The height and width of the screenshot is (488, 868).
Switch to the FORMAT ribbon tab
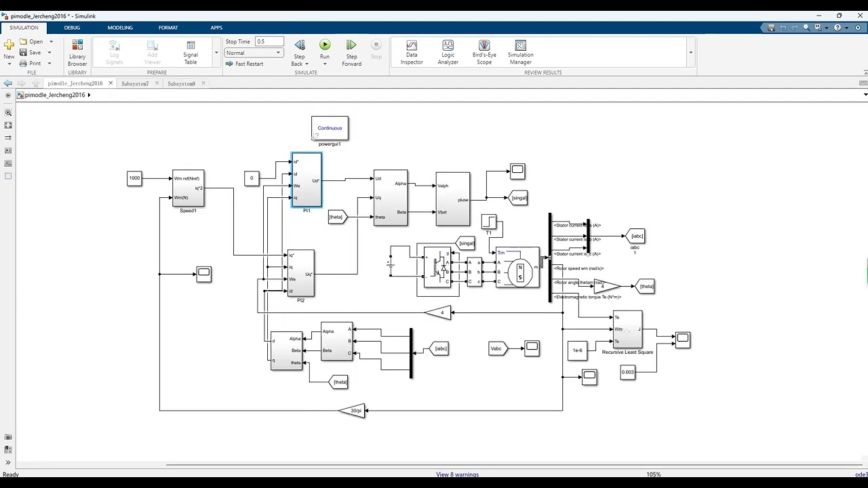click(168, 28)
